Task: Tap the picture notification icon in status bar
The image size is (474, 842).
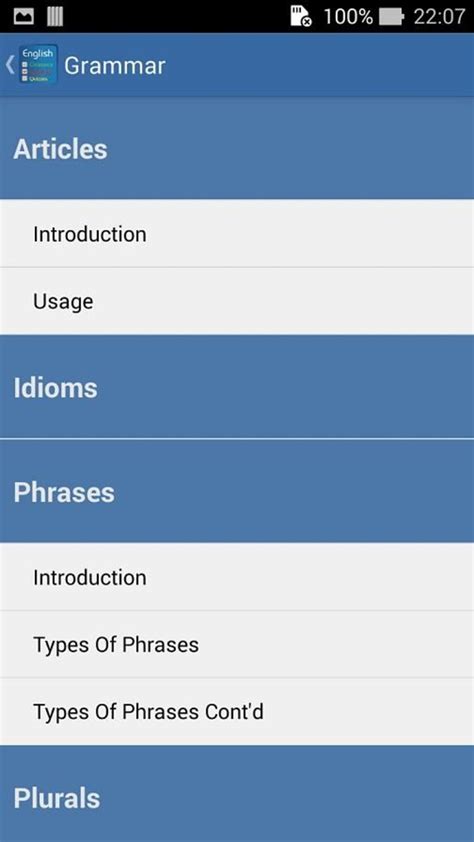Action: (24, 17)
